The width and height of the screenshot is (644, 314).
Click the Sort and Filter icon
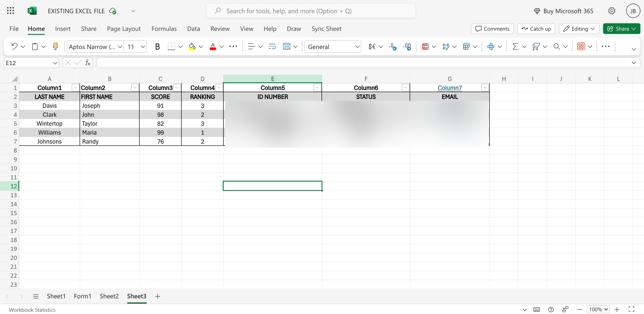tap(536, 47)
